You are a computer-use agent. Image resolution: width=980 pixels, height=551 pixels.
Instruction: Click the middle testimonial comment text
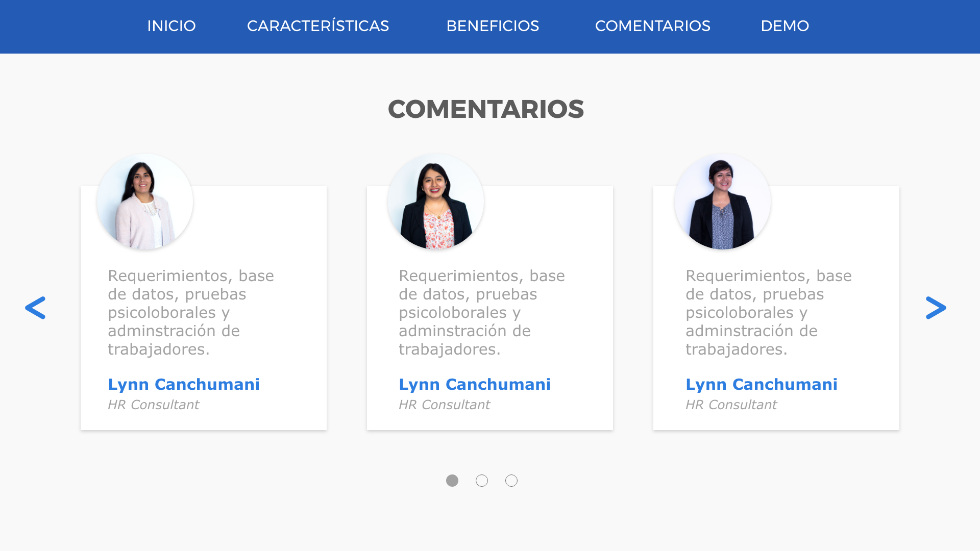tap(482, 312)
